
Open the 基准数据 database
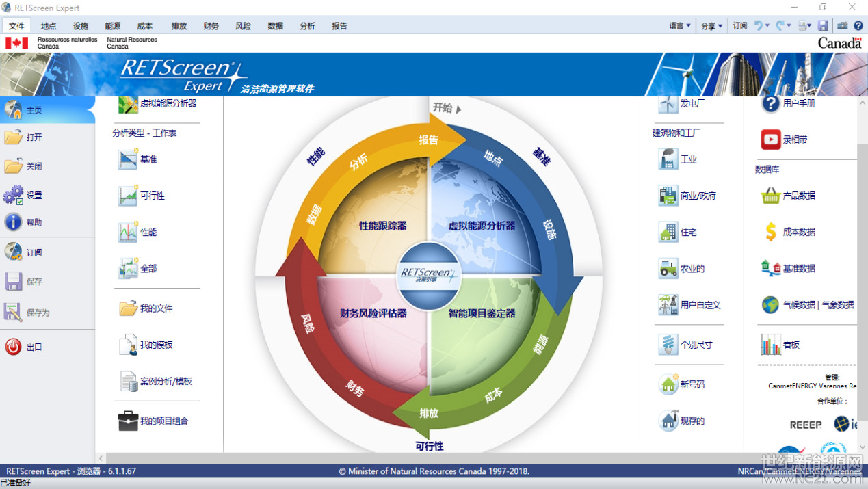(788, 269)
